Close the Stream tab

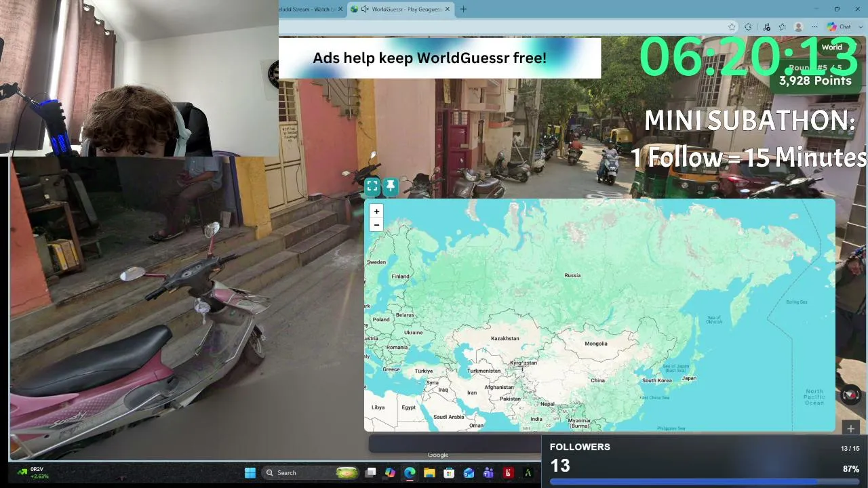[x=341, y=9]
